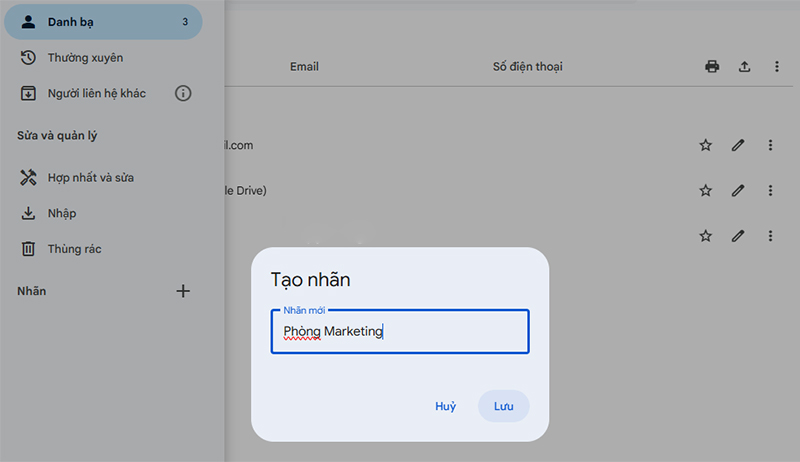800x462 pixels.
Task: Open Thùng rác trash
Action: pyautogui.click(x=74, y=249)
